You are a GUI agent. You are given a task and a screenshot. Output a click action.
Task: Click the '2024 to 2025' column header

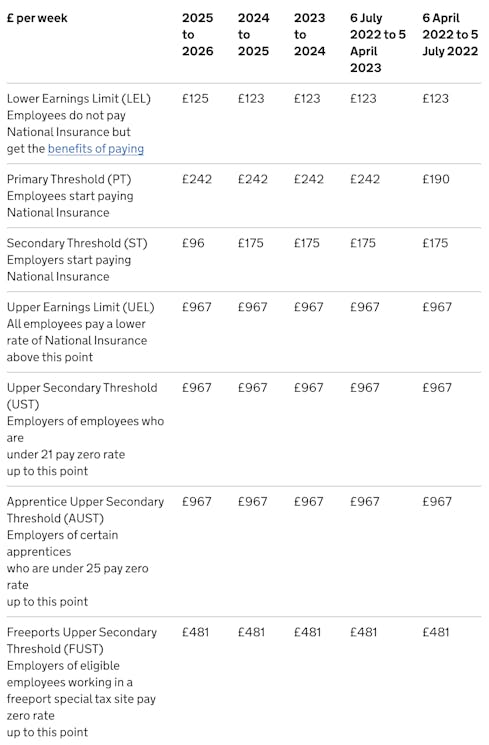point(253,35)
